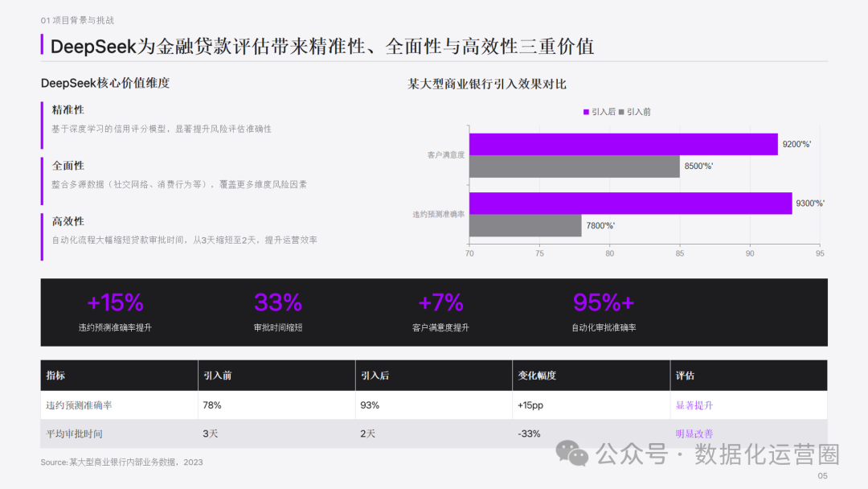Select the 违约预测准确率 axis label in chart
The width and height of the screenshot is (868, 489).
[439, 214]
